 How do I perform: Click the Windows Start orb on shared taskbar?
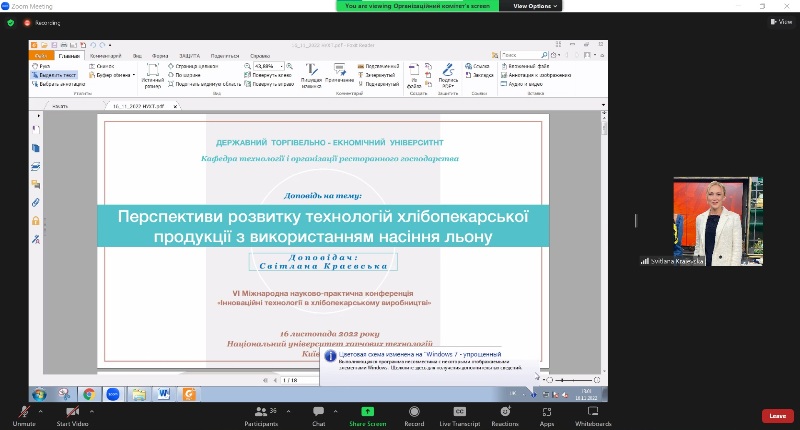click(39, 394)
